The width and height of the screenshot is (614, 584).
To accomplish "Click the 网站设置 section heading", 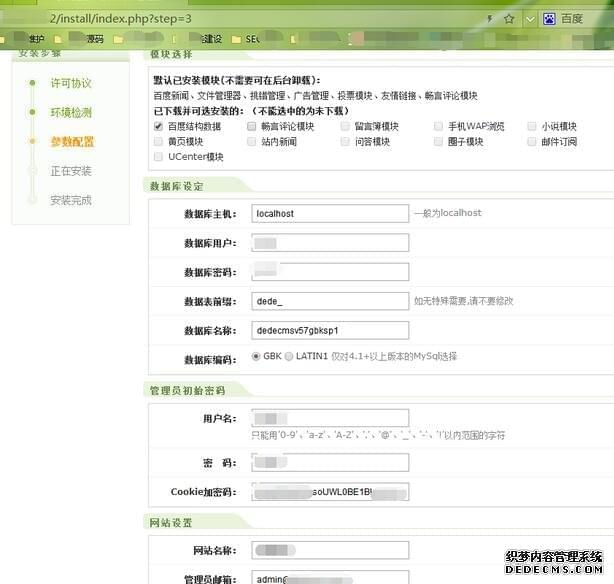I will (x=171, y=523).
